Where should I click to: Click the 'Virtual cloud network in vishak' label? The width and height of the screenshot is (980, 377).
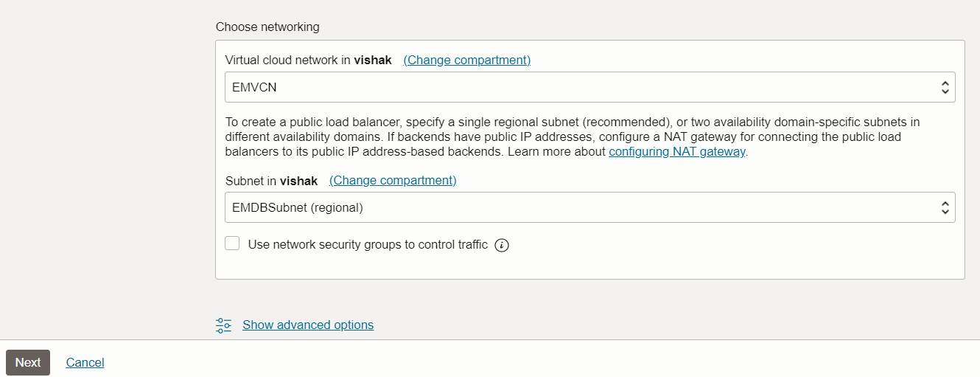tap(288, 60)
